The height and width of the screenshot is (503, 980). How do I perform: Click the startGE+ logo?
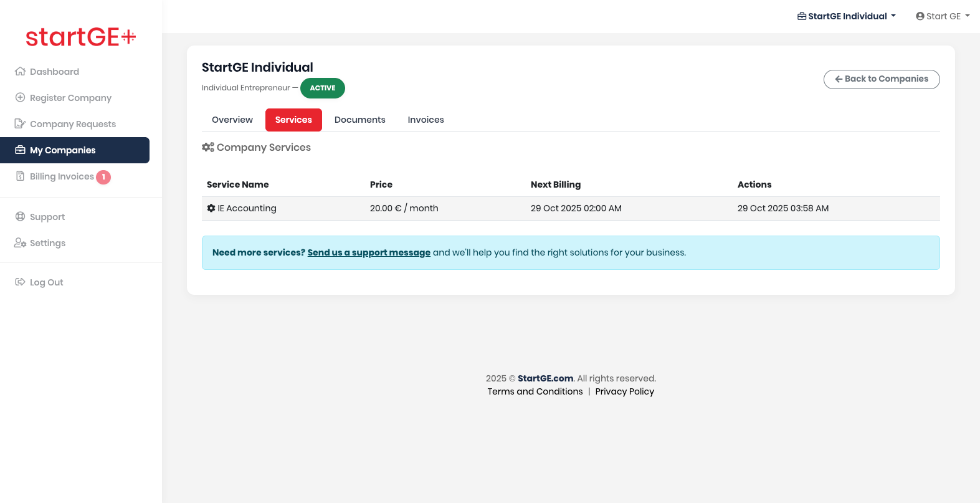coord(81,37)
